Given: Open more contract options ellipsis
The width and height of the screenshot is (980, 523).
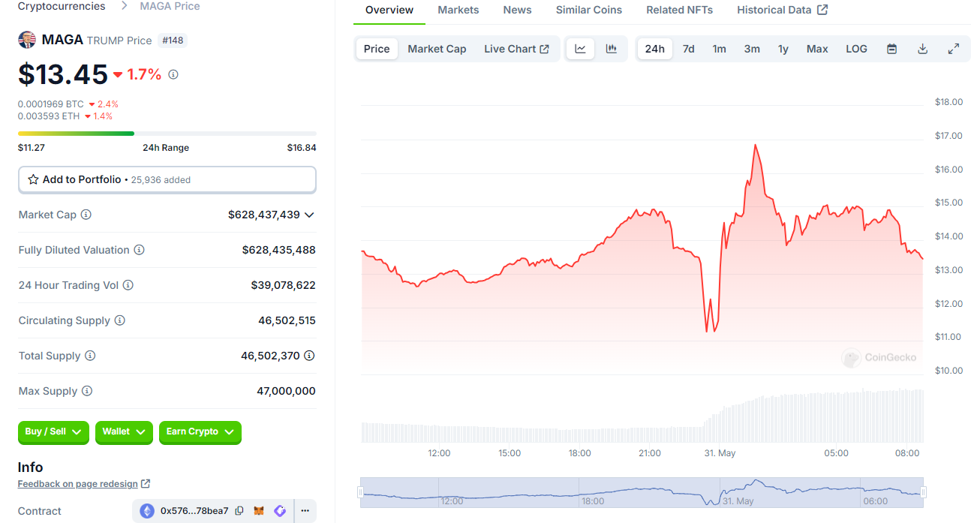Looking at the screenshot, I should [305, 511].
